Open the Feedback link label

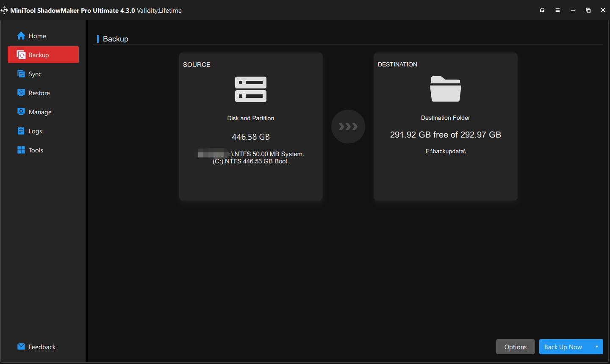pos(42,347)
